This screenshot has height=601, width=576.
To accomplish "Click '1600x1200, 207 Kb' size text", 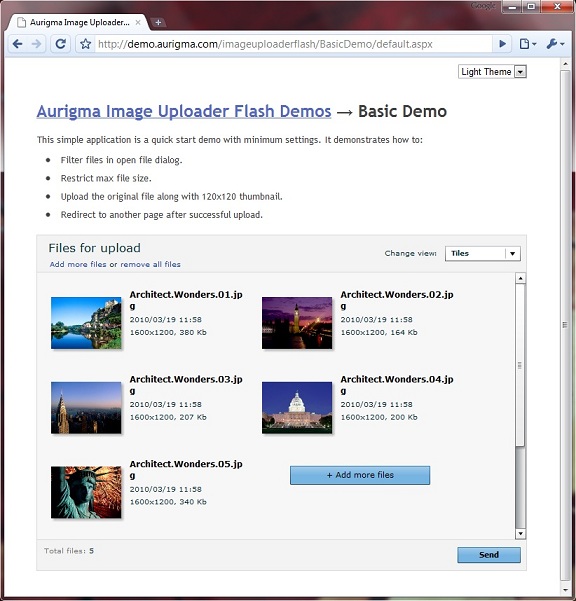I will 168,417.
